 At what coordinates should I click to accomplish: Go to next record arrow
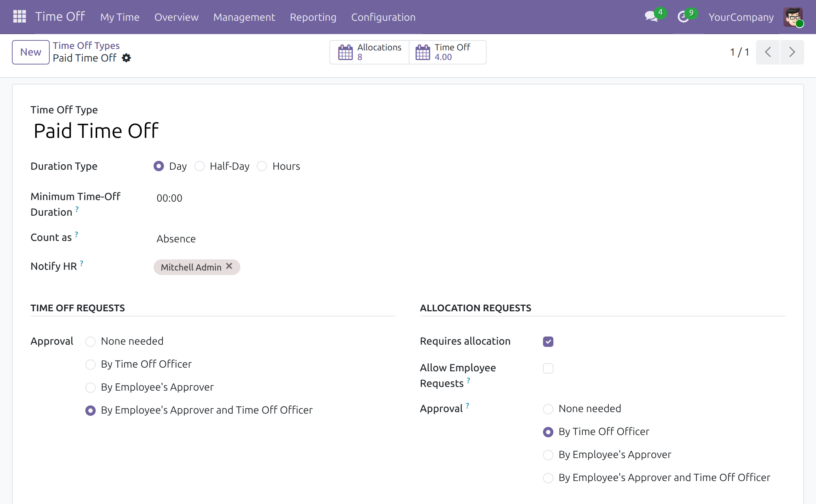792,52
